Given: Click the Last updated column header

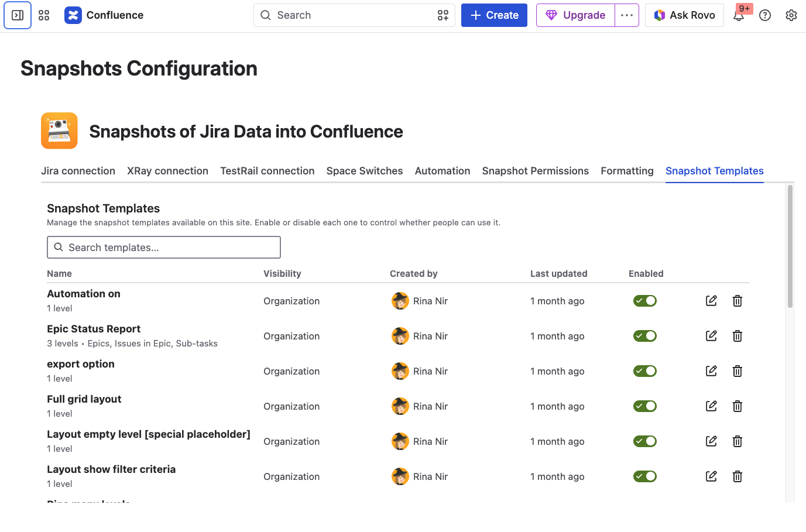Looking at the screenshot, I should [559, 273].
